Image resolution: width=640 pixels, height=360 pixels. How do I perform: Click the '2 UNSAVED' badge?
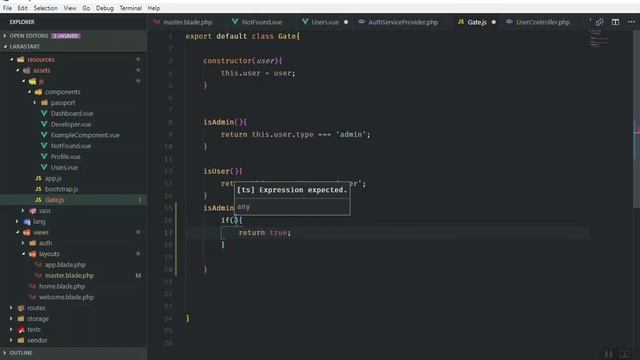(66, 36)
